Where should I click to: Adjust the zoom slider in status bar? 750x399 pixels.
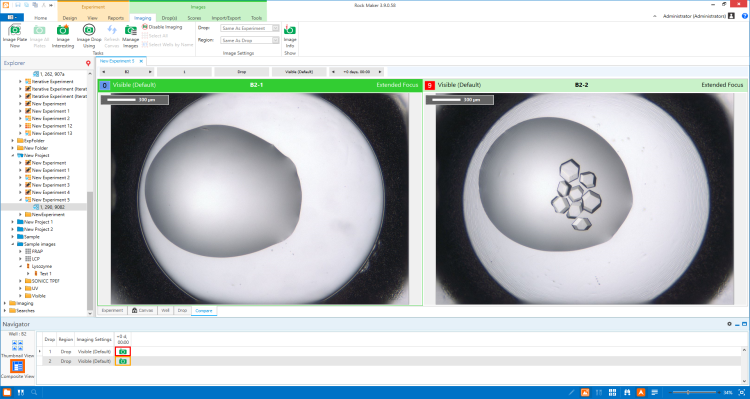point(688,392)
